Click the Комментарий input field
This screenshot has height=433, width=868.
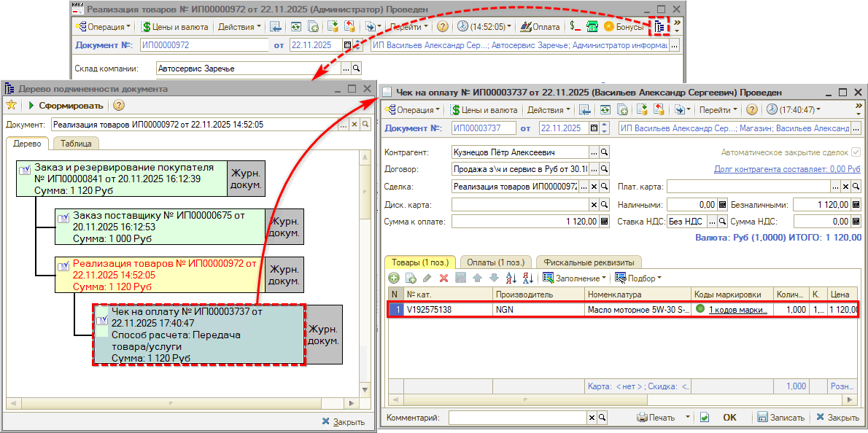[518, 418]
